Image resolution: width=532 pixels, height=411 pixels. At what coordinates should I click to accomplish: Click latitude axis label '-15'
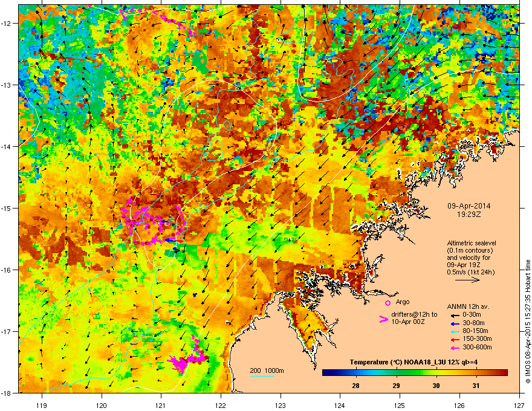[x=6, y=208]
